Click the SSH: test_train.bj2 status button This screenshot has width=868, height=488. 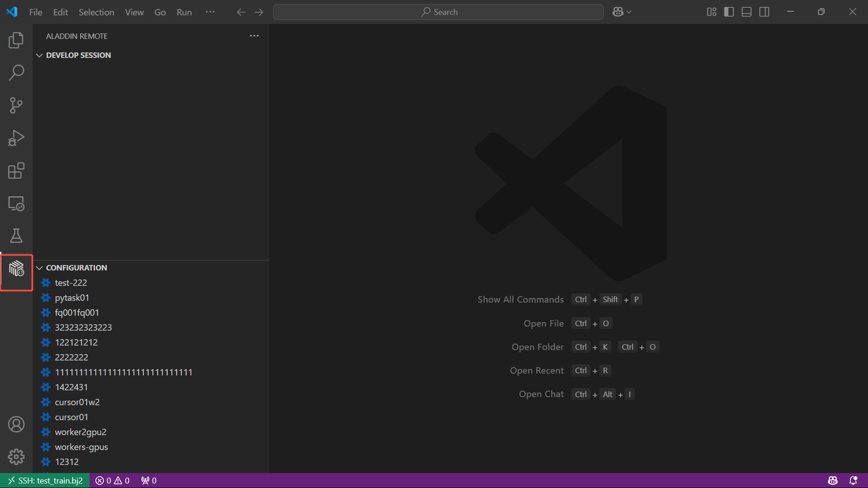click(x=45, y=480)
